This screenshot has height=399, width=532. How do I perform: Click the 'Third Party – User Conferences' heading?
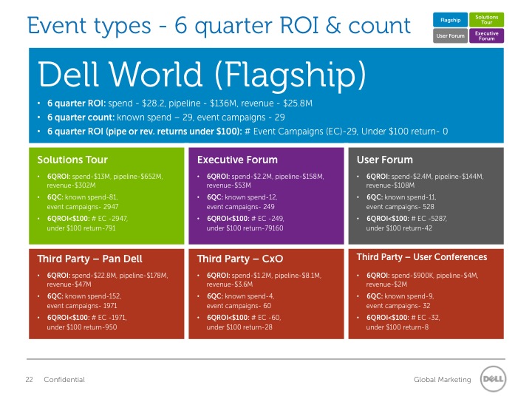click(x=422, y=257)
